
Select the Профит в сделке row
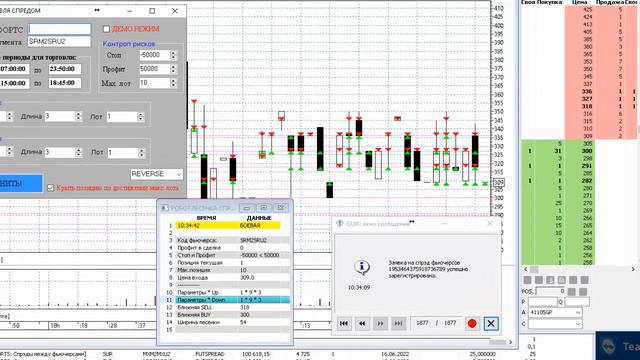233,247
